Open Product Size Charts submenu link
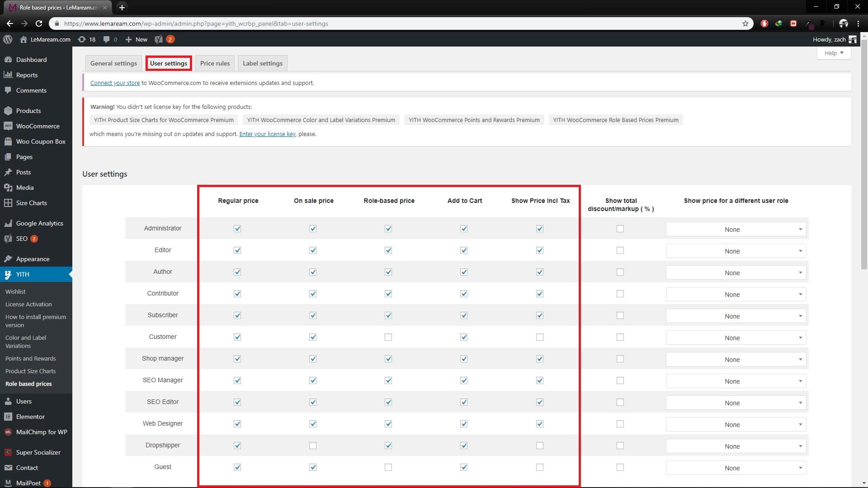Image resolution: width=868 pixels, height=488 pixels. [x=31, y=371]
